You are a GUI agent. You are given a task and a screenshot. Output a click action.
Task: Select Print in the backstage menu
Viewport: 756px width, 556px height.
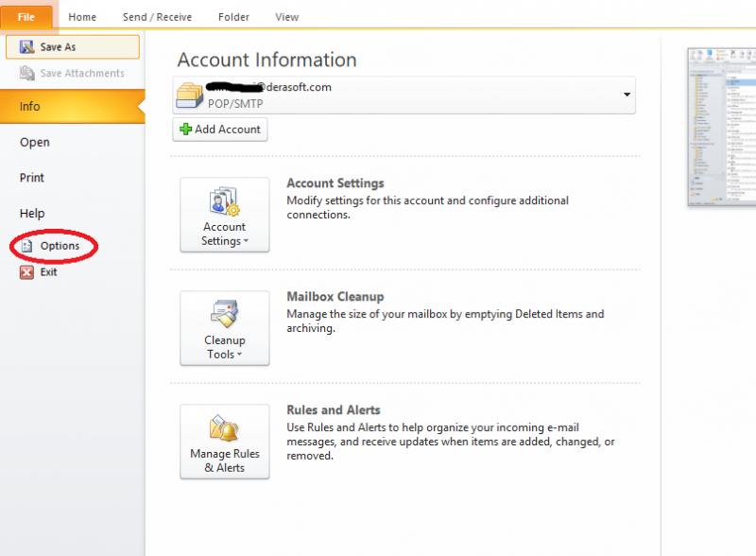point(32,178)
